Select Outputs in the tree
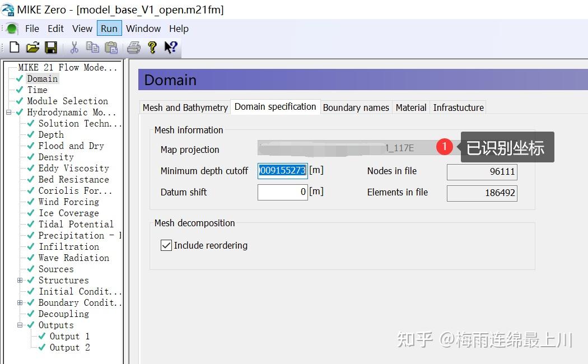 tap(56, 325)
